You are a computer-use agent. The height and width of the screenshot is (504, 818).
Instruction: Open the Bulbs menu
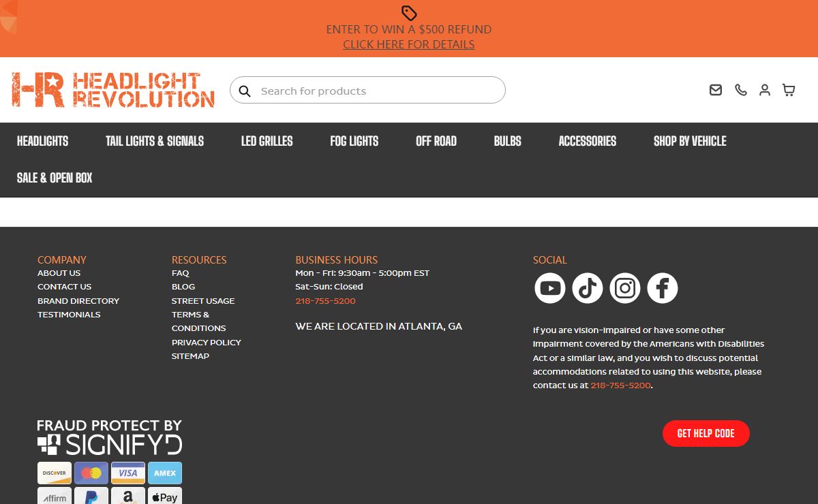(x=508, y=141)
